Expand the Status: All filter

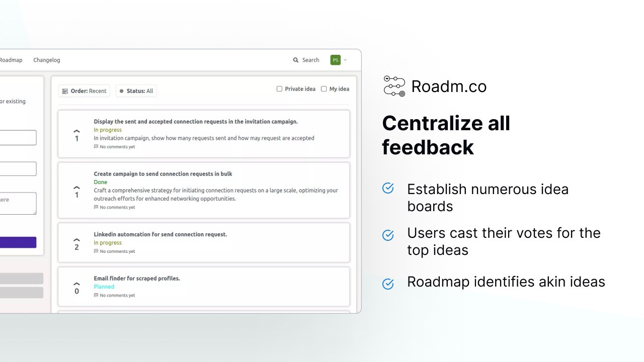136,91
